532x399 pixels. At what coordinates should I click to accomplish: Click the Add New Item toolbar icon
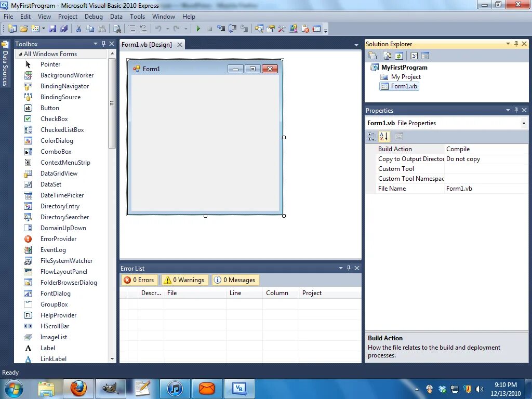(35, 29)
